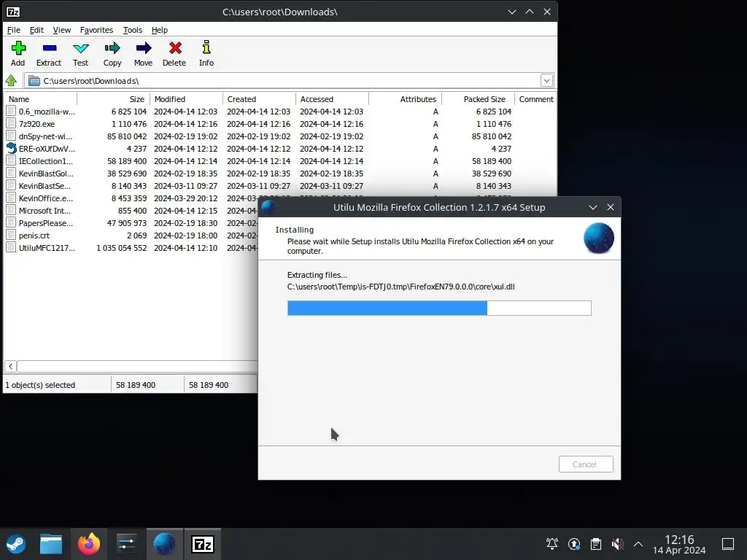Open the address path dropdown arrow
Viewport: 747px width, 560px height.
coord(546,80)
